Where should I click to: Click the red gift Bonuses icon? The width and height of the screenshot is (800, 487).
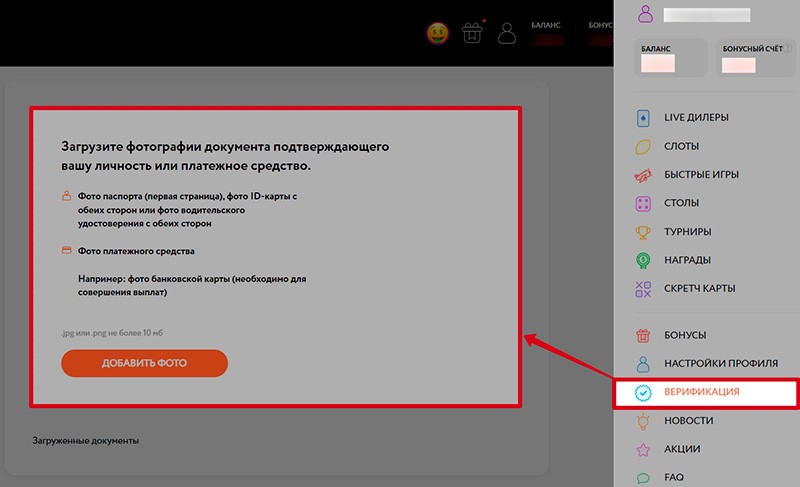pyautogui.click(x=643, y=336)
